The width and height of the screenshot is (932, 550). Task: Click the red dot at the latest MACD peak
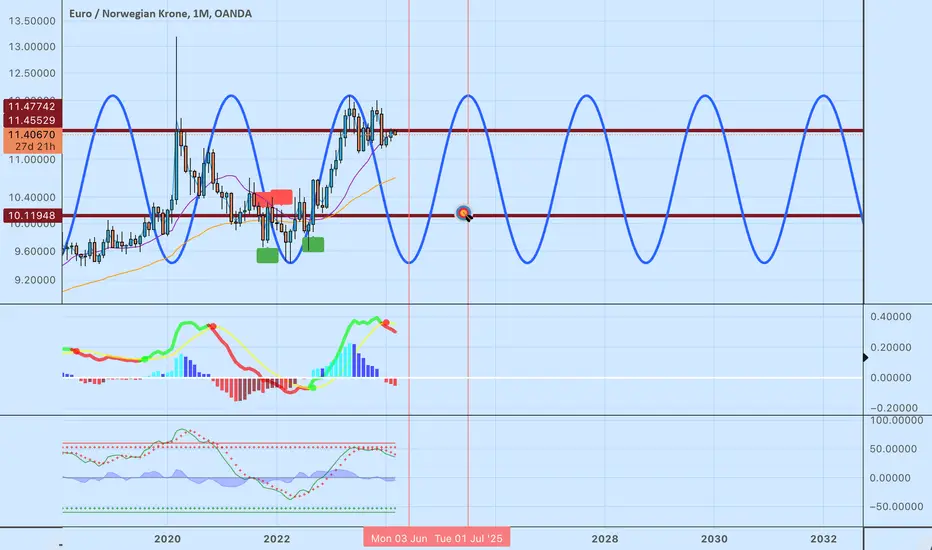tap(386, 323)
